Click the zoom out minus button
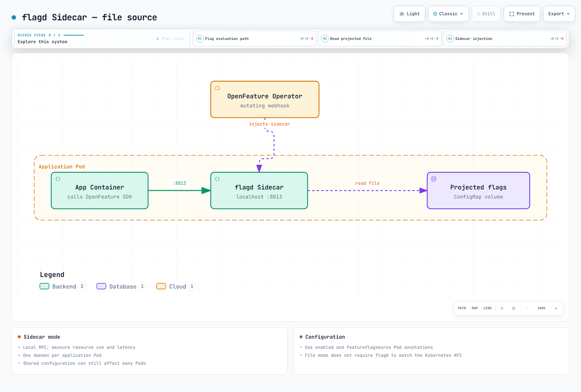 [527, 308]
